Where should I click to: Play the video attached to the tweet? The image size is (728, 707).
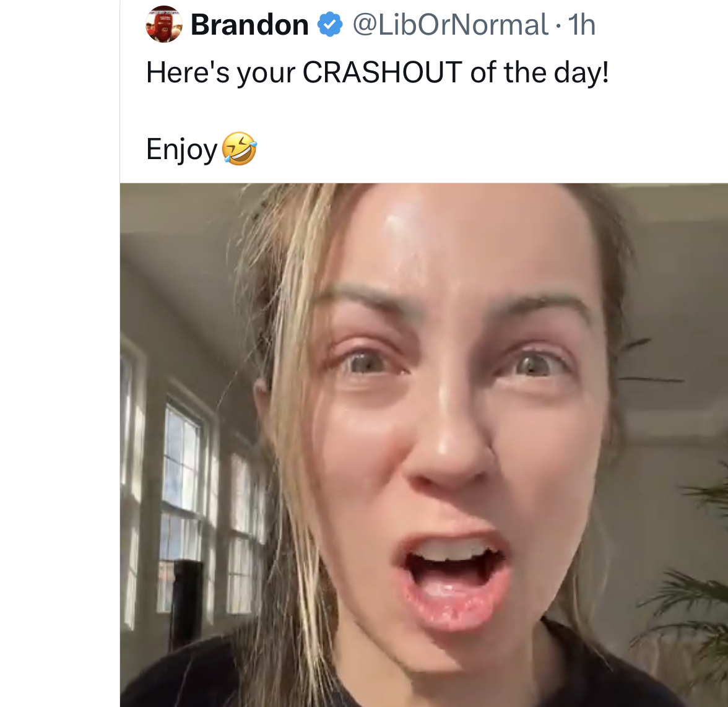coord(423,445)
